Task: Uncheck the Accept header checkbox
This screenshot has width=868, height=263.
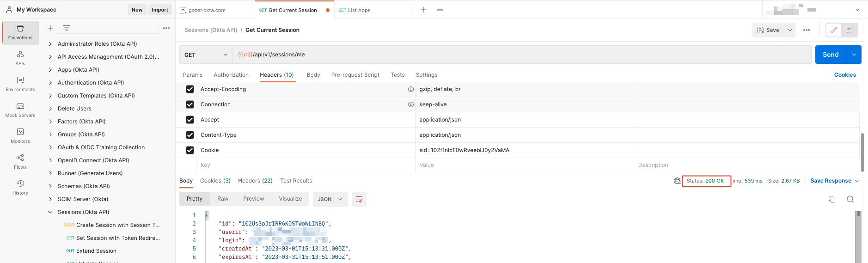Action: pos(190,120)
